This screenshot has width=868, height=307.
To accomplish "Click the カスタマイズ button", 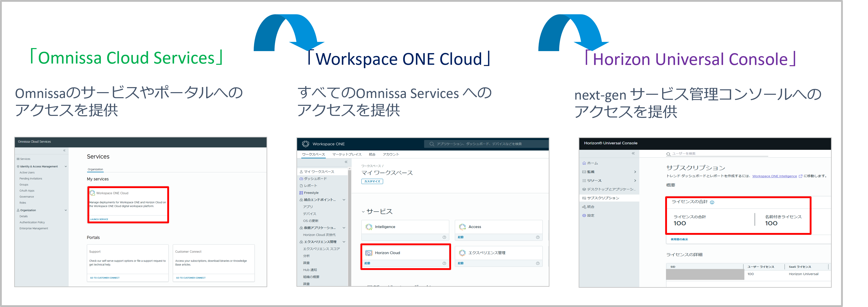I will pos(372,181).
